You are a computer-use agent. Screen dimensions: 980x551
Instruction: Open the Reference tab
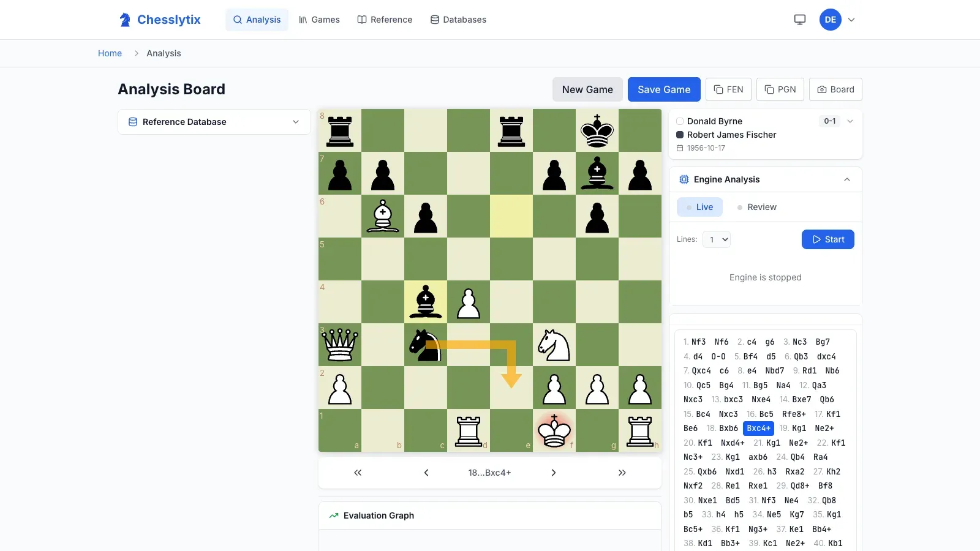tap(385, 20)
